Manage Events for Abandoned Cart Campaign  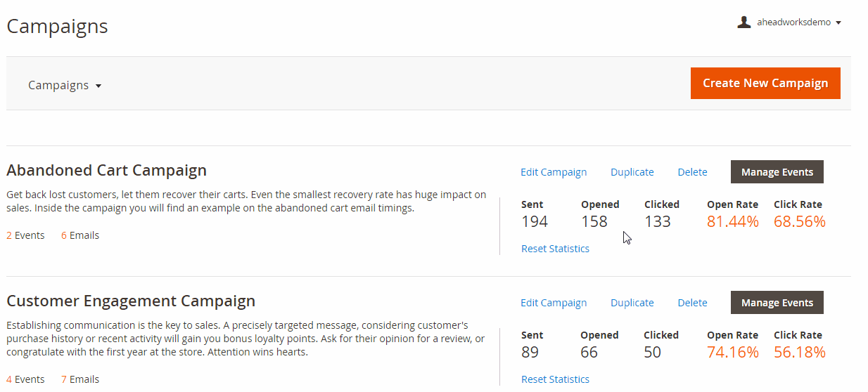pos(777,172)
